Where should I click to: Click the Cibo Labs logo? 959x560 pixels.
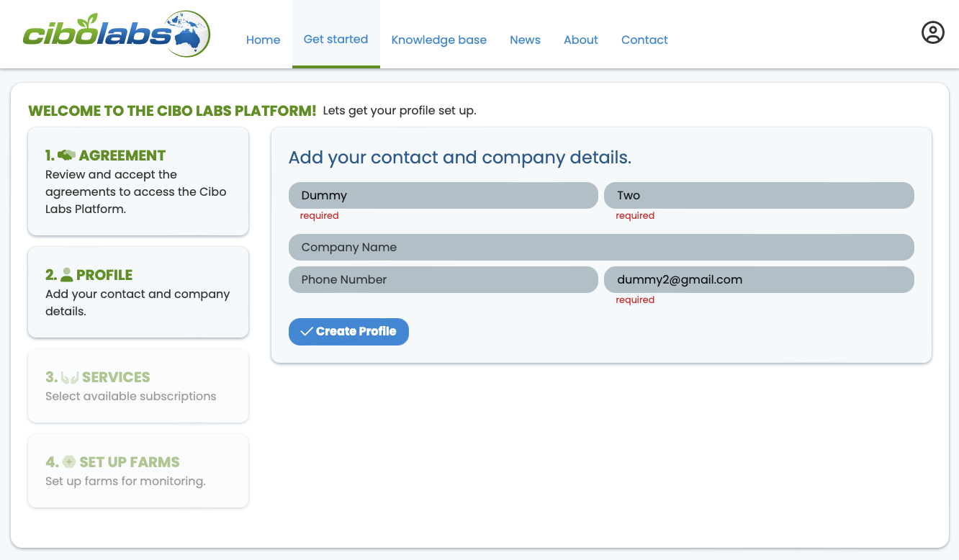[115, 34]
